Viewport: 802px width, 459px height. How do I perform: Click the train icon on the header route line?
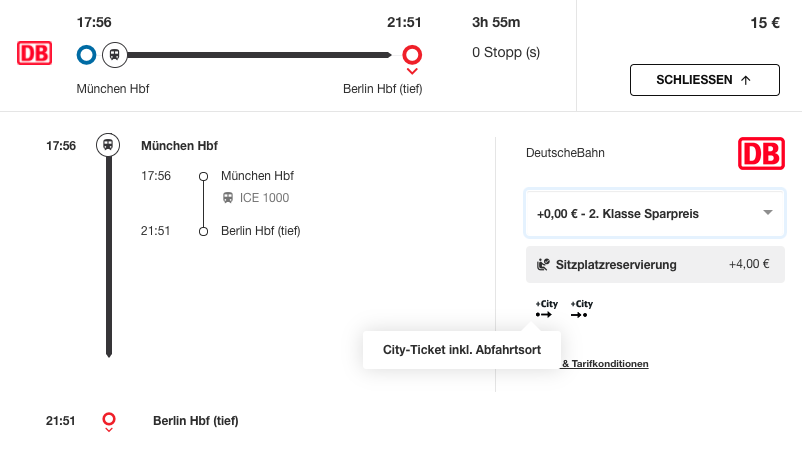[x=115, y=55]
